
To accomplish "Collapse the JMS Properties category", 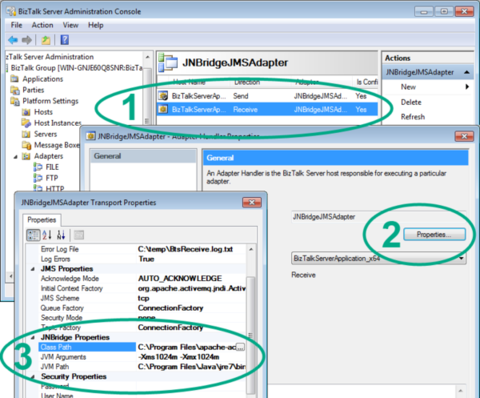I will [x=32, y=269].
